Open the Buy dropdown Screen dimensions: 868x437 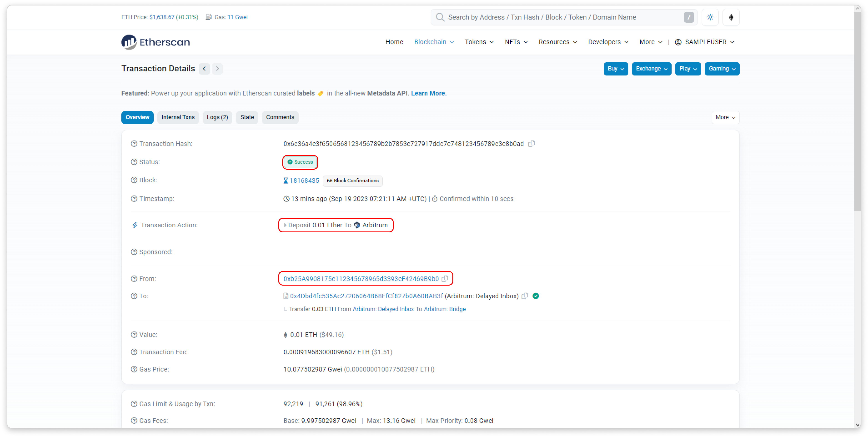coord(616,69)
